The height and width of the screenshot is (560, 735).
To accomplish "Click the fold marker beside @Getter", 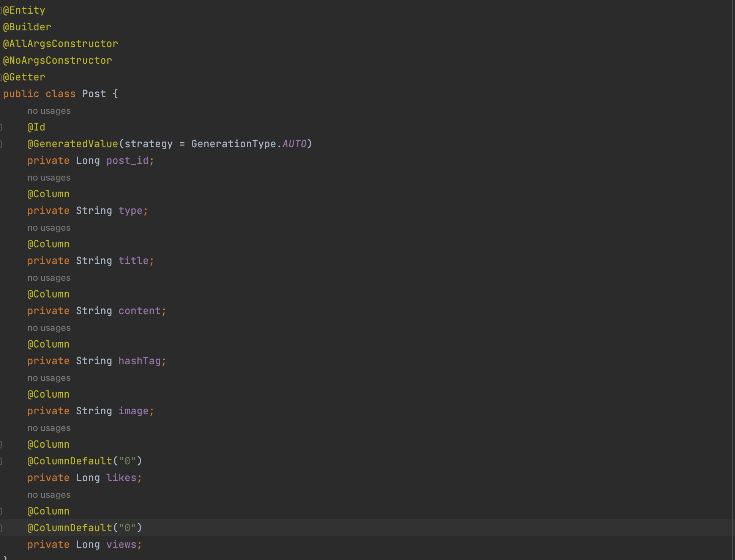I will click(1, 77).
